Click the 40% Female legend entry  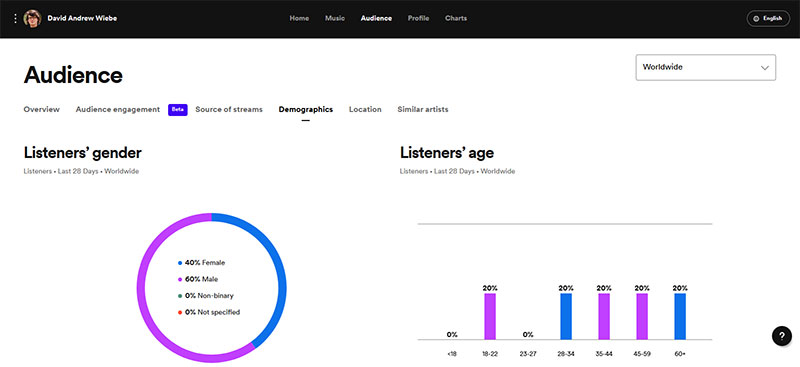202,263
